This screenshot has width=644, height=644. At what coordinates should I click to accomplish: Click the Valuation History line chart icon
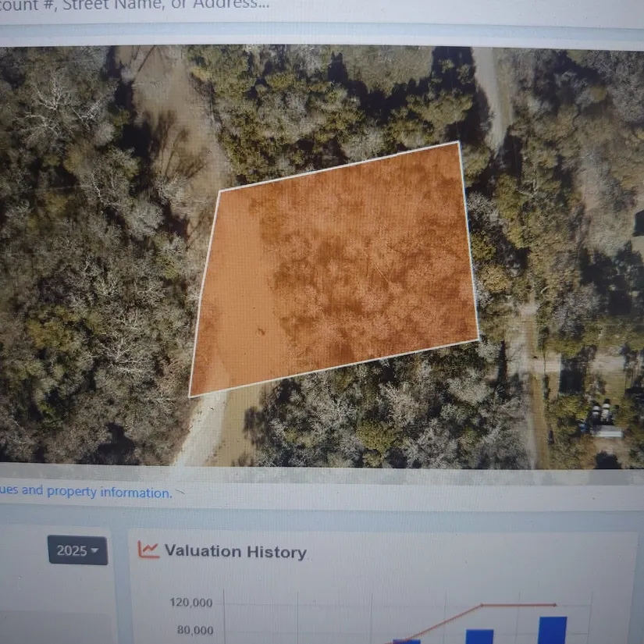(x=148, y=550)
